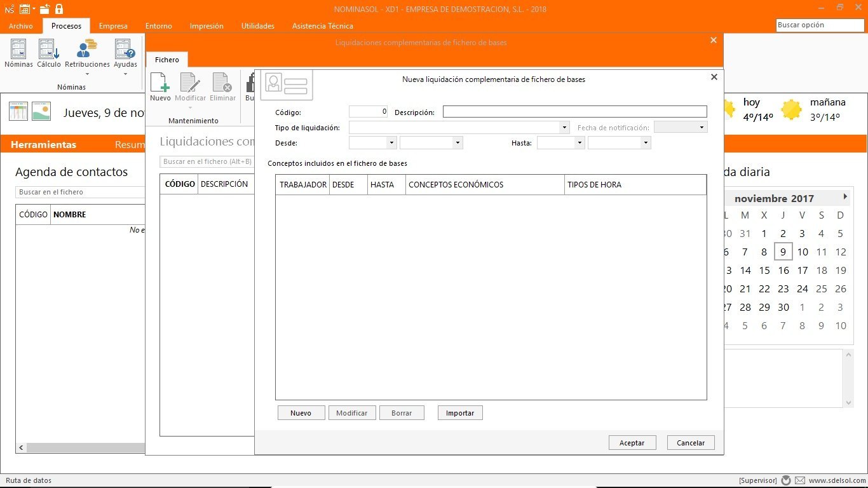This screenshot has width=868, height=488.
Task: Switch to the Asistencia Técnica ribbon tab
Action: [323, 26]
